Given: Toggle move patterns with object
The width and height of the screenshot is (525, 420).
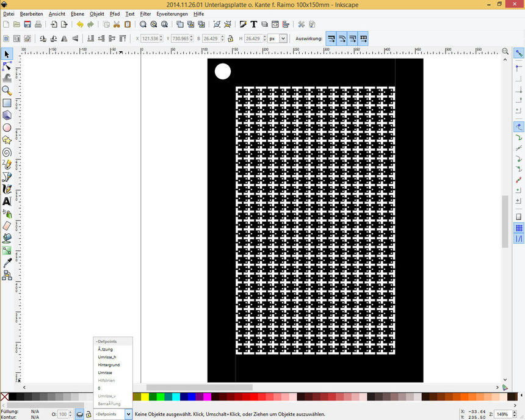Looking at the screenshot, I should click(363, 38).
